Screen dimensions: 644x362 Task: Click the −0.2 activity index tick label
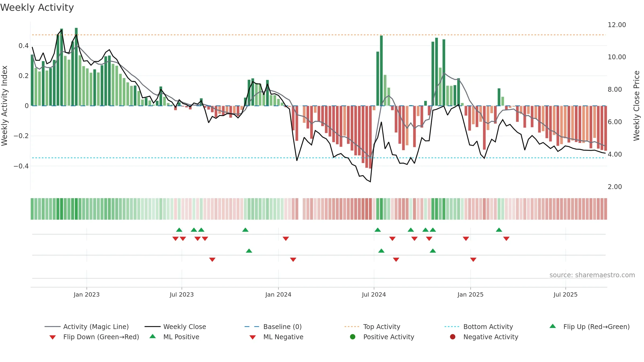click(21, 136)
